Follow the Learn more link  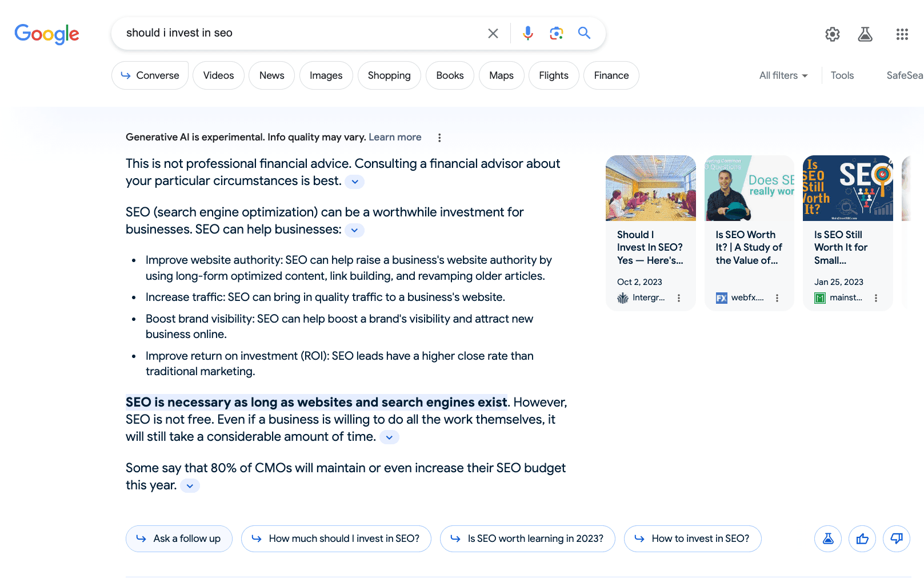(395, 137)
